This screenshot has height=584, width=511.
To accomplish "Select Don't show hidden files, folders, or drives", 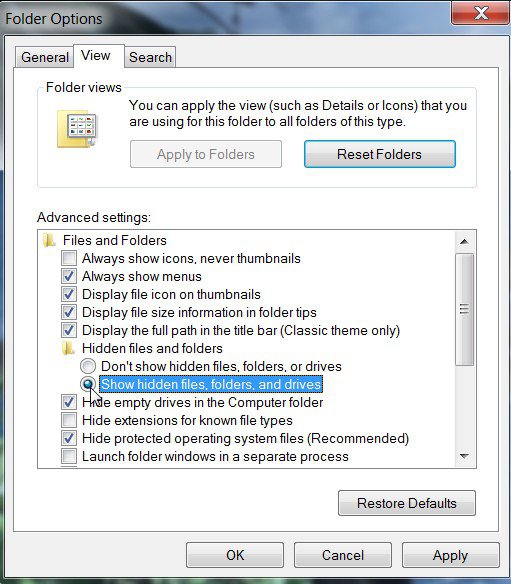I will click(88, 366).
